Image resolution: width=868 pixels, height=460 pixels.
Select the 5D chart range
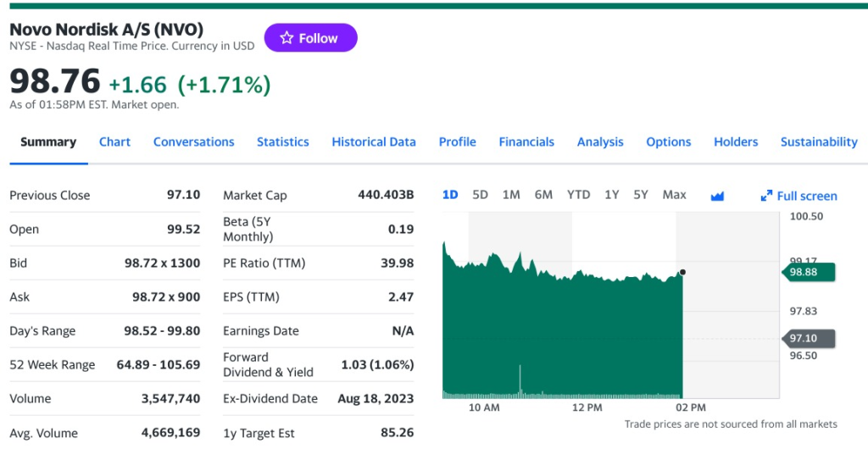(x=480, y=195)
